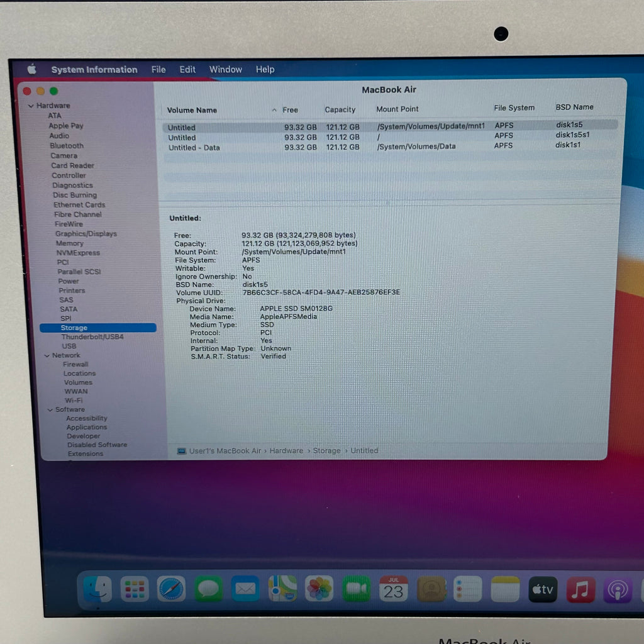The width and height of the screenshot is (644, 644).
Task: Collapse the Network section
Action: [x=47, y=356]
